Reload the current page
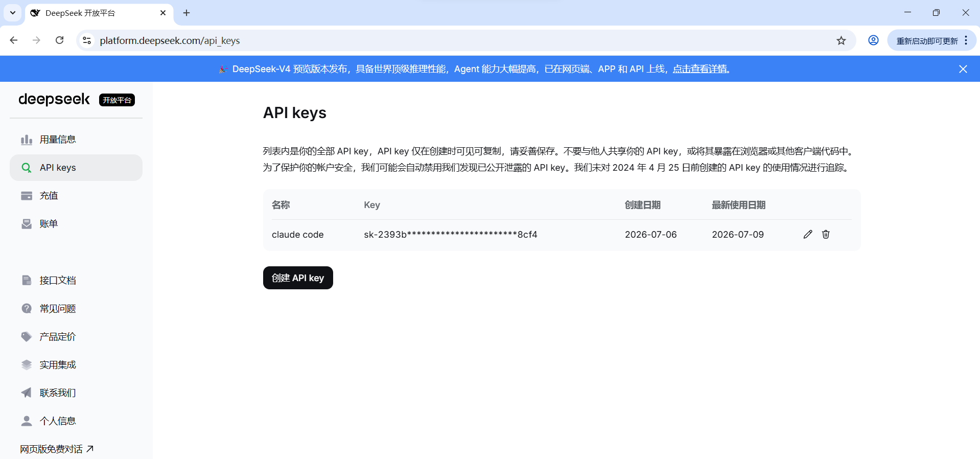 click(x=60, y=40)
